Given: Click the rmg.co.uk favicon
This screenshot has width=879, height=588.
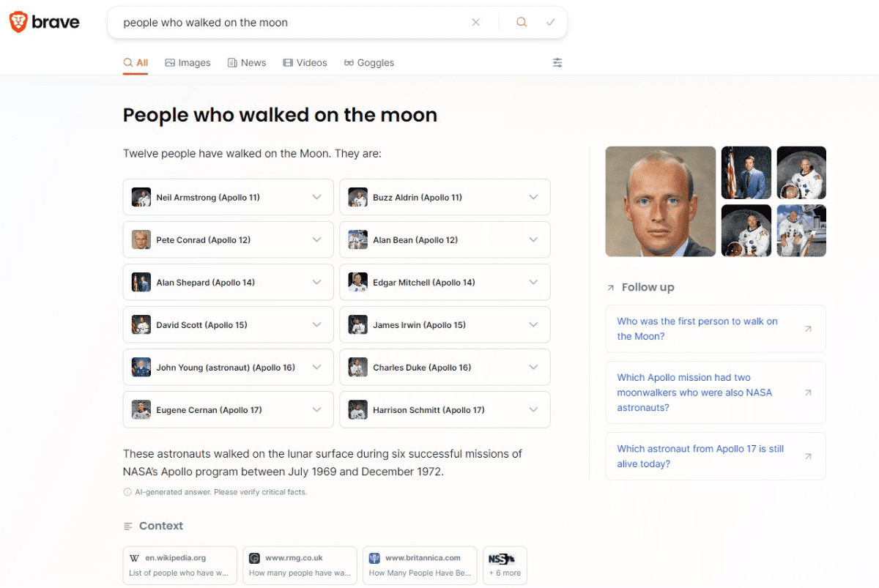Looking at the screenshot, I should pyautogui.click(x=254, y=558).
